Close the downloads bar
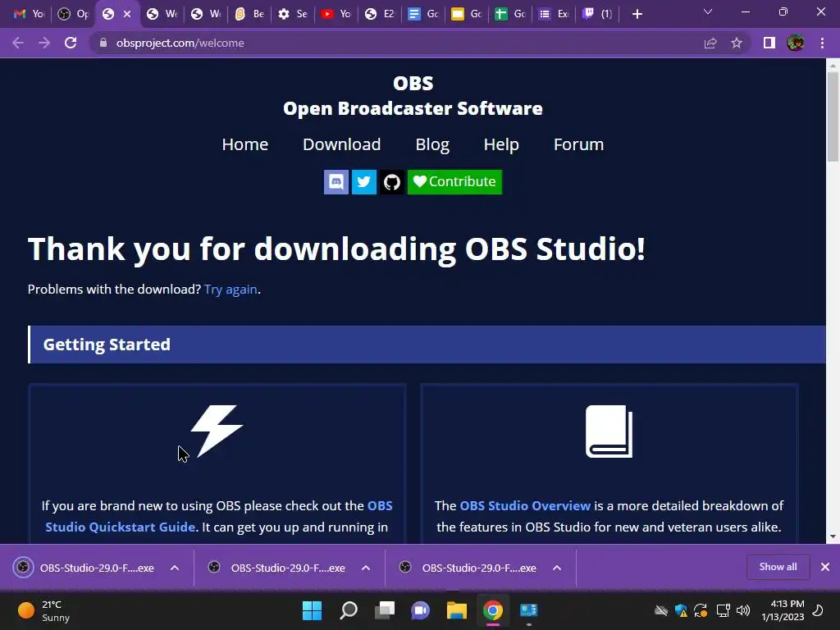Viewport: 840px width, 630px height. coord(825,567)
